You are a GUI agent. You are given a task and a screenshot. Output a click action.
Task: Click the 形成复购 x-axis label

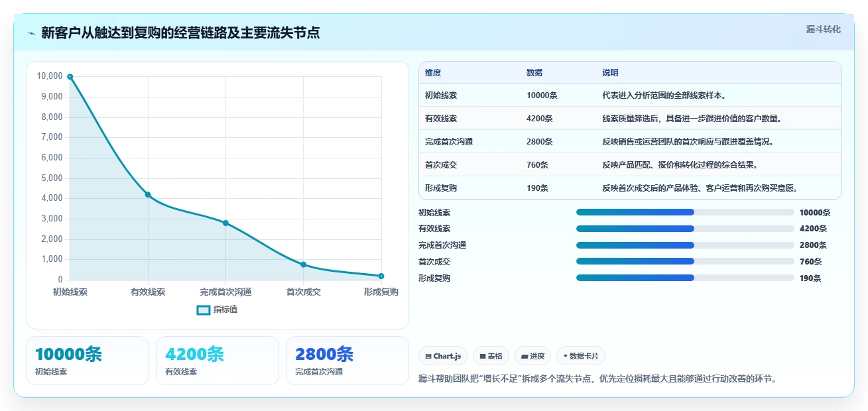coord(381,292)
